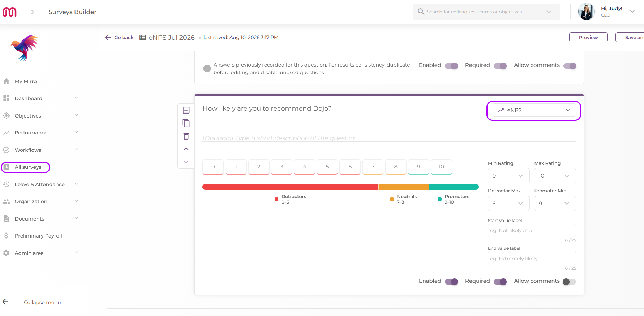This screenshot has width=644, height=316.
Task: Delete question using the trash icon
Action: (186, 136)
